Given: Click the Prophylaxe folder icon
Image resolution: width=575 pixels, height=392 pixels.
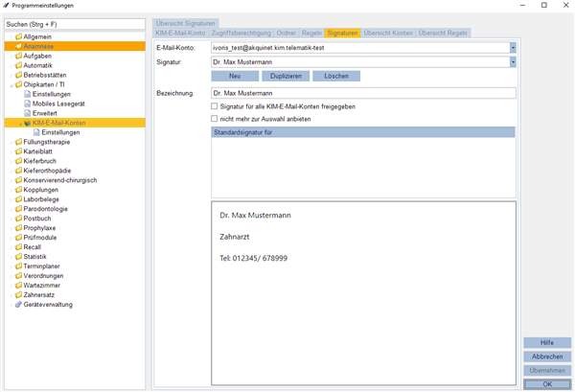Looking at the screenshot, I should [x=18, y=228].
